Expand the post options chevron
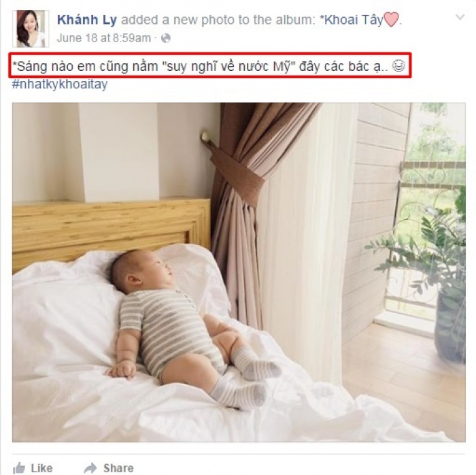Image resolution: width=476 pixels, height=475 pixels. (x=460, y=17)
